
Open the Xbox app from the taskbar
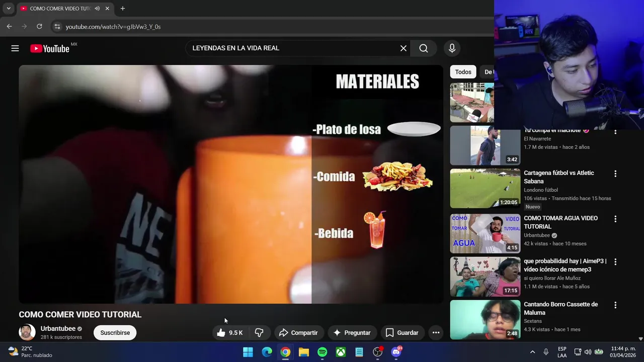[x=341, y=352]
